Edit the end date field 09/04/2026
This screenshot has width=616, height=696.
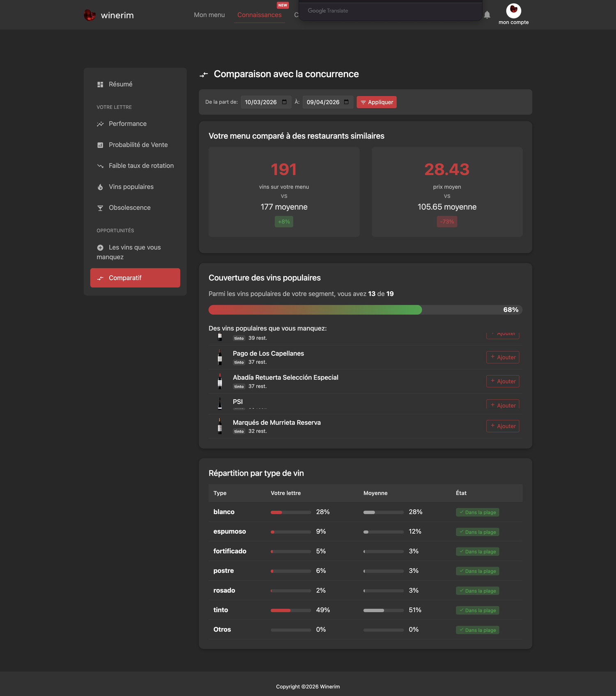(x=328, y=102)
